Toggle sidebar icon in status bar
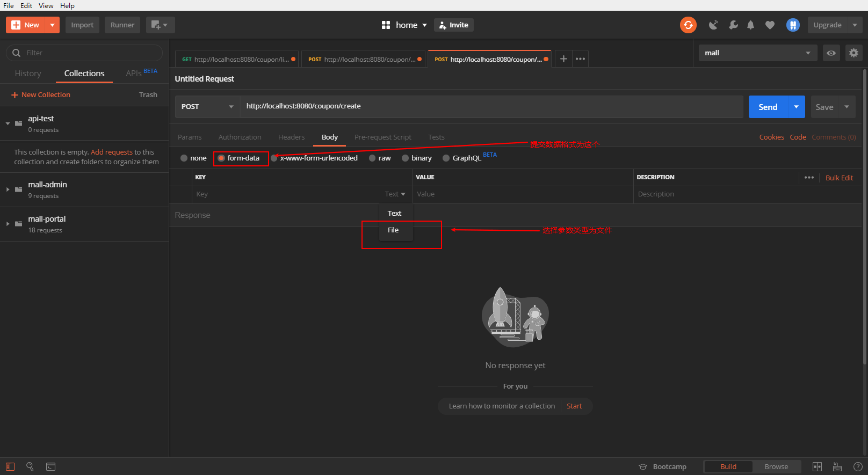 click(10, 466)
